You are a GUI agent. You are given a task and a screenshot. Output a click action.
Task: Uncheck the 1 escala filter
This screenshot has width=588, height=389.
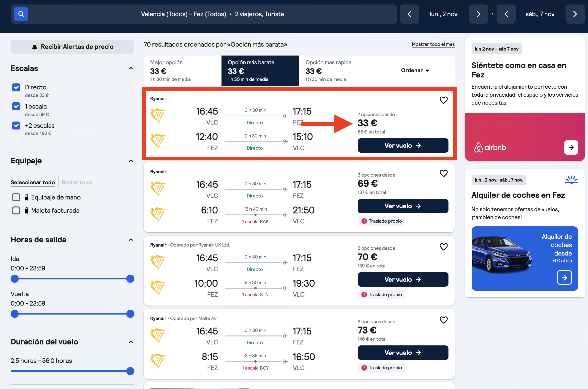pyautogui.click(x=16, y=106)
